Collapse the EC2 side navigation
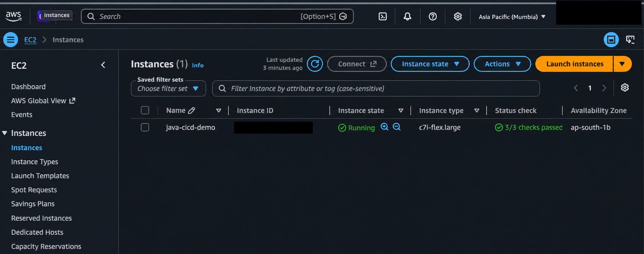The image size is (644, 254). click(103, 65)
